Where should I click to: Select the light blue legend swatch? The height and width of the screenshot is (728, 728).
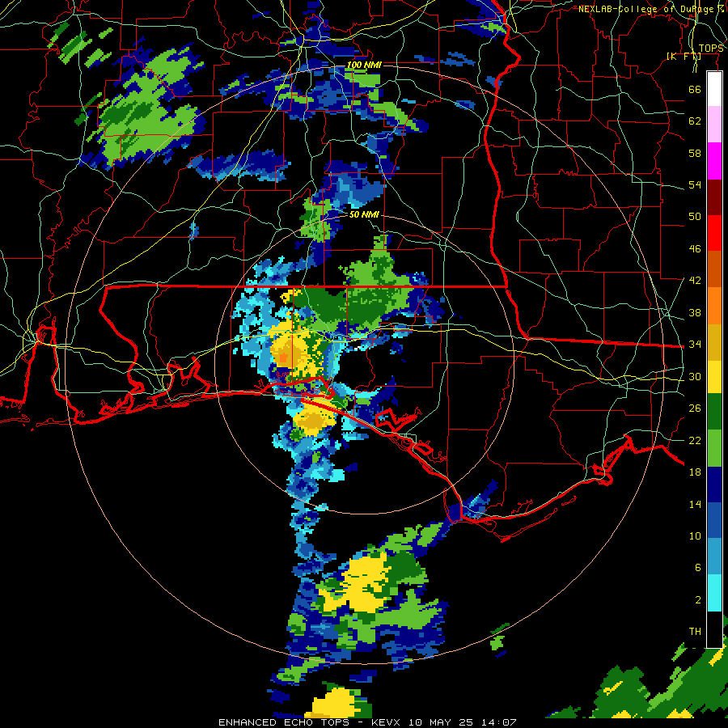click(714, 557)
